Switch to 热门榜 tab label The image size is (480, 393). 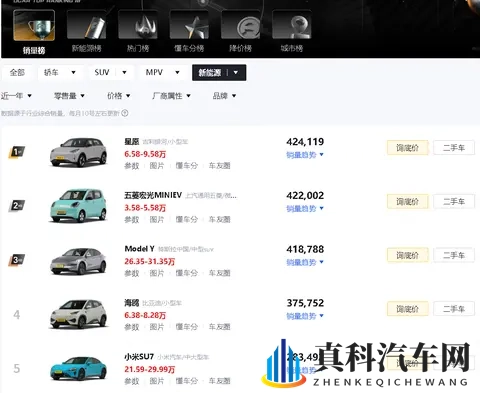138,48
